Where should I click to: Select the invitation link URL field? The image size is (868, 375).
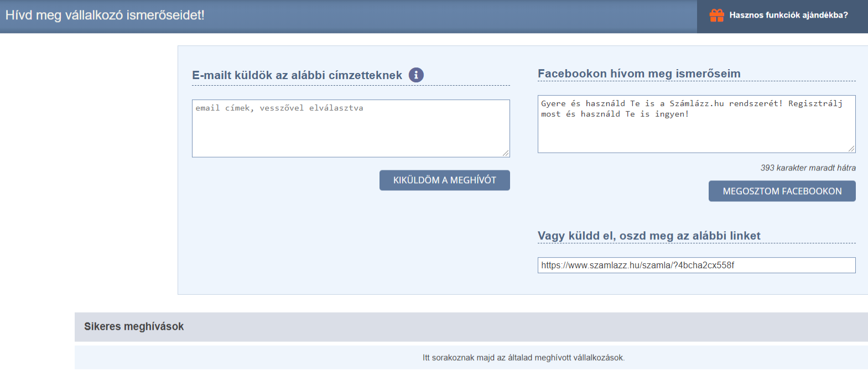click(696, 265)
